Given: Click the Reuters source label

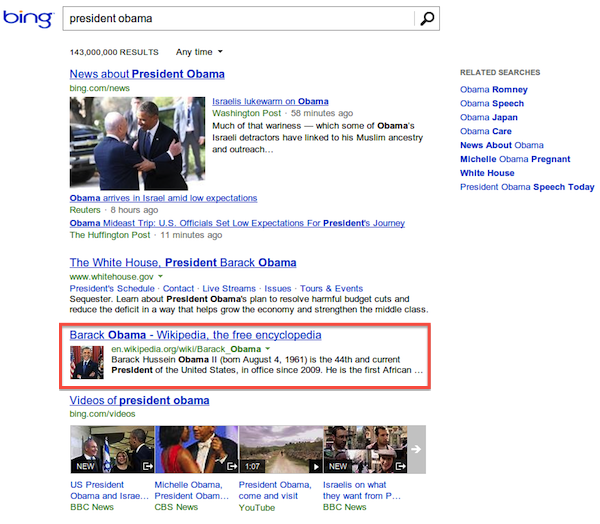Looking at the screenshot, I should 85,210.
